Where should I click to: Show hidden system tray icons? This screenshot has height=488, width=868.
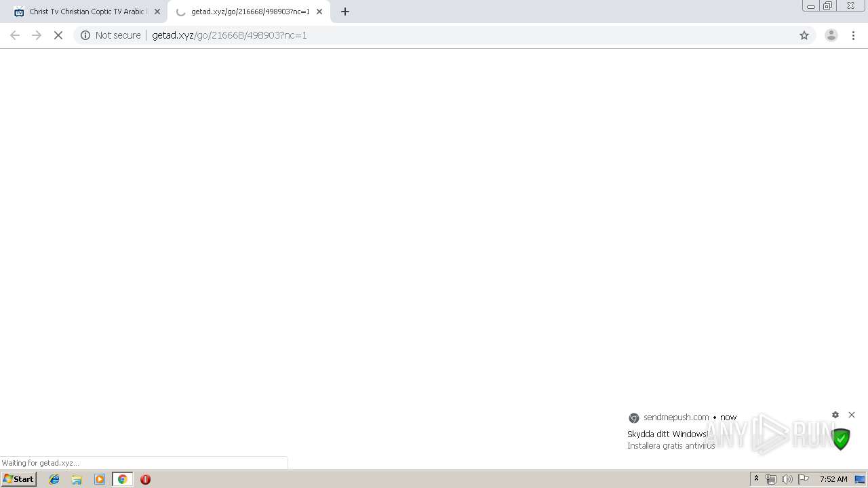756,479
